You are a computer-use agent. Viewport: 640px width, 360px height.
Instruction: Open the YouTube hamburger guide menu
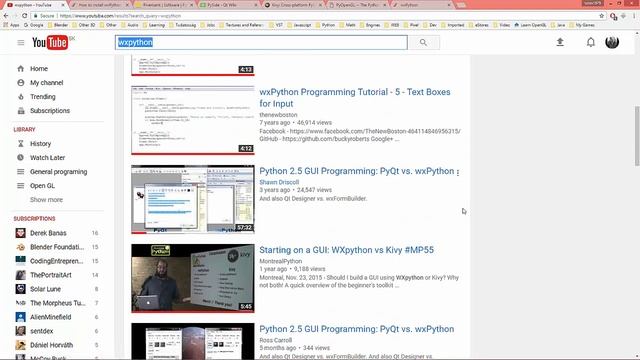coord(21,42)
